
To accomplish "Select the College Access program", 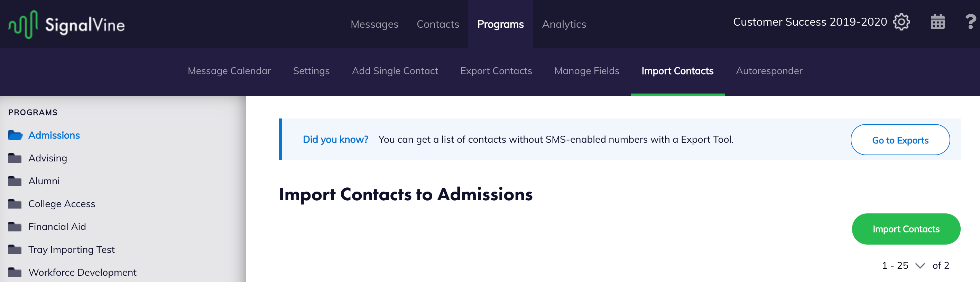I will [x=62, y=204].
